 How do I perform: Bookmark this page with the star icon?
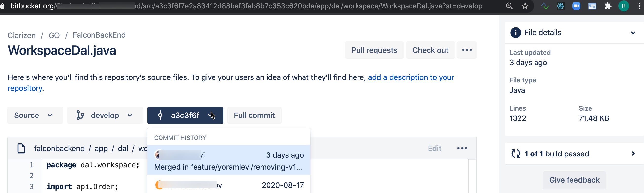coord(525,6)
